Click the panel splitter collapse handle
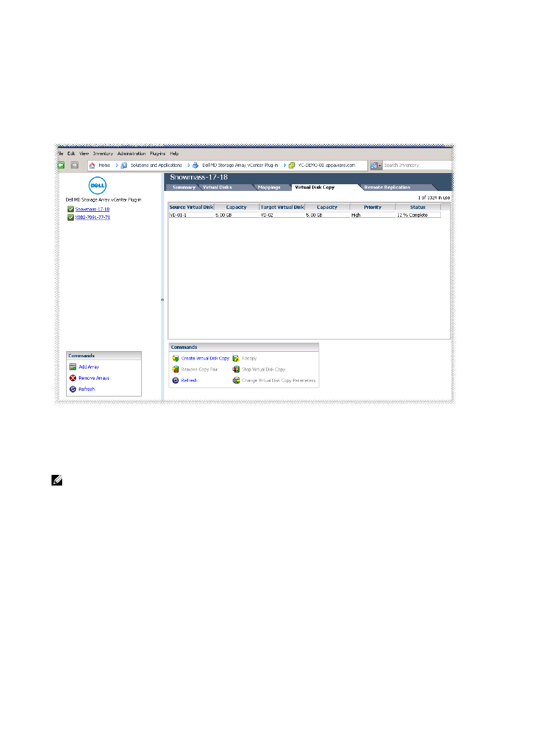535x756 pixels. tap(162, 300)
